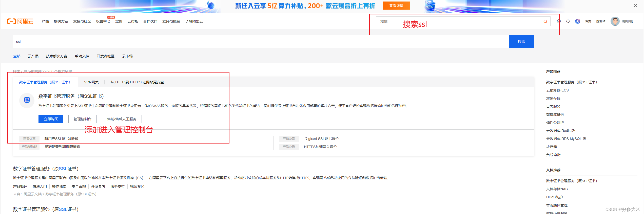This screenshot has width=644, height=214.
Task: Open 服务支持 doc link
Action: click(118, 186)
